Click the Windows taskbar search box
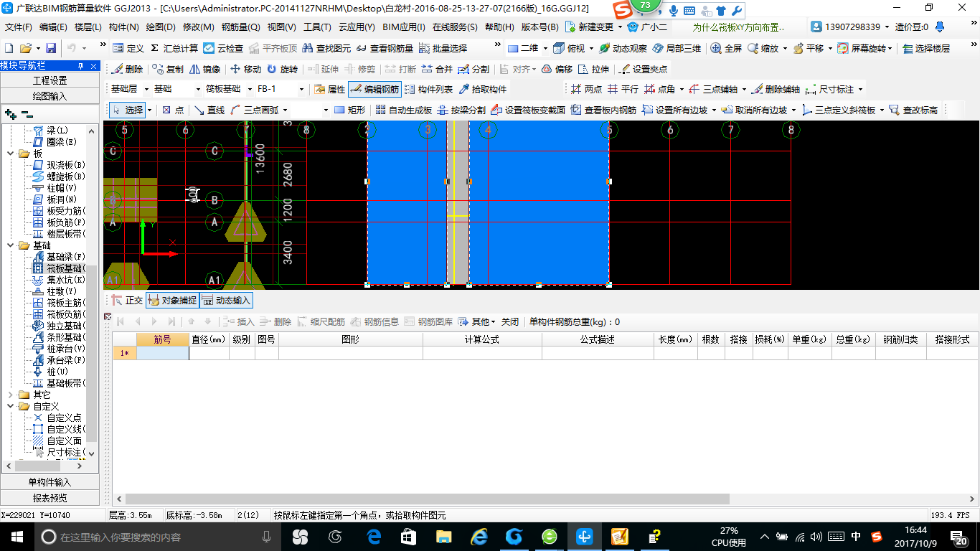 click(x=156, y=537)
